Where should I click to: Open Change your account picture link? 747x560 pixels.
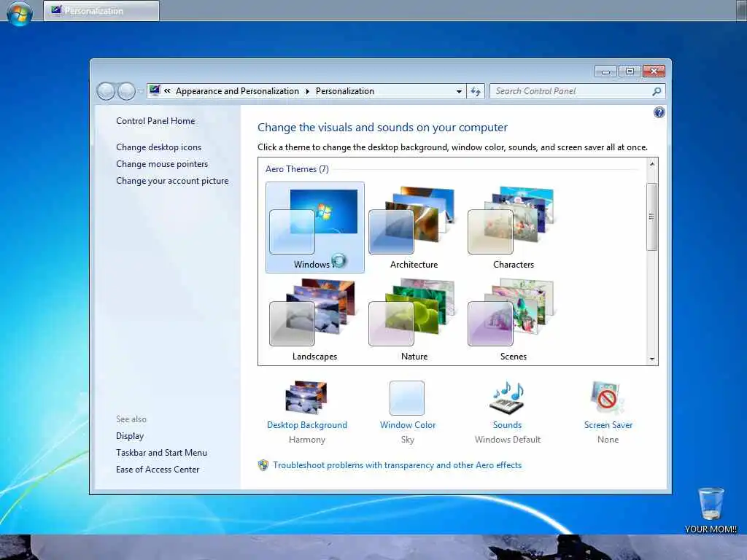coord(172,181)
